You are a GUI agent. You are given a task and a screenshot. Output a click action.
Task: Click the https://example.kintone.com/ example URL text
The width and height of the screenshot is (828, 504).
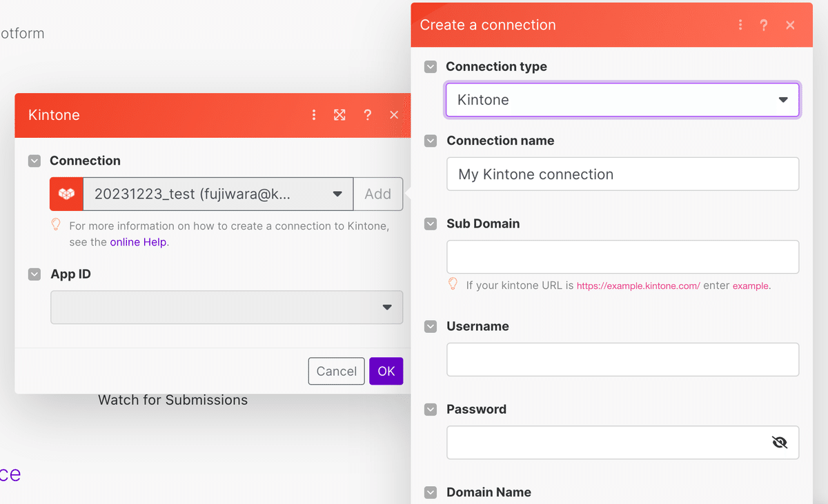pos(638,285)
